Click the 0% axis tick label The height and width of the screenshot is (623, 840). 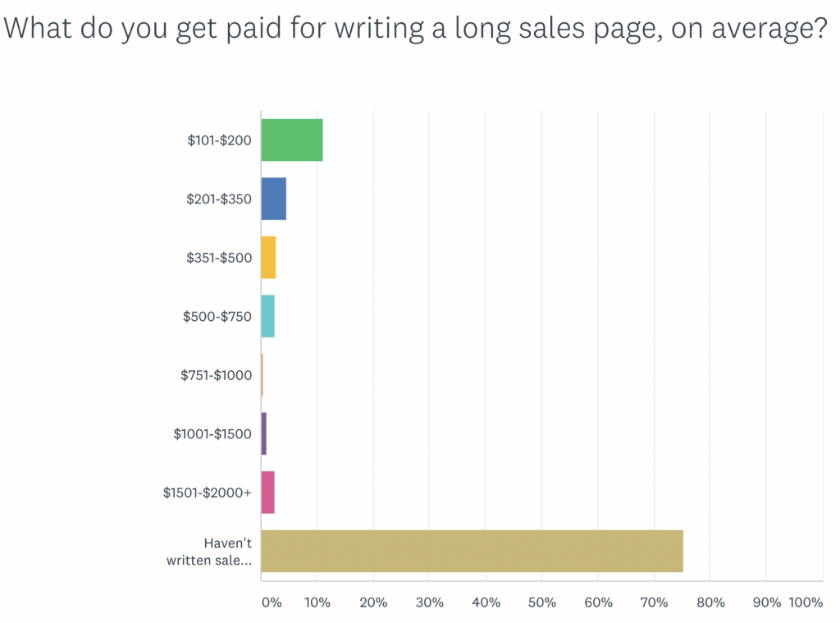point(271,602)
